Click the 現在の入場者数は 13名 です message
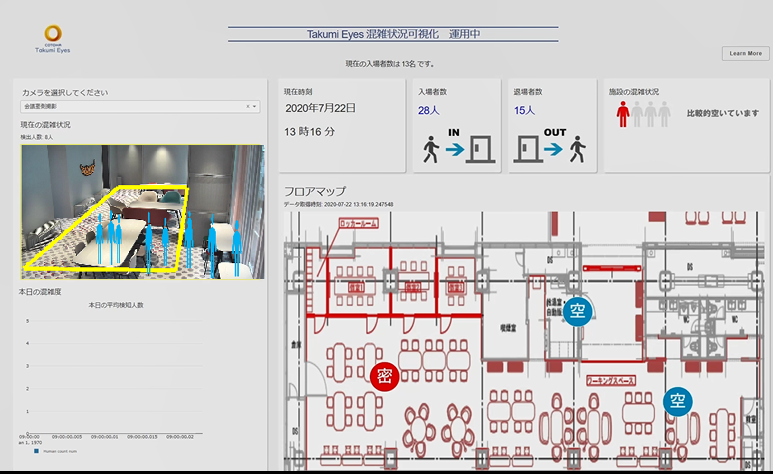 [389, 64]
